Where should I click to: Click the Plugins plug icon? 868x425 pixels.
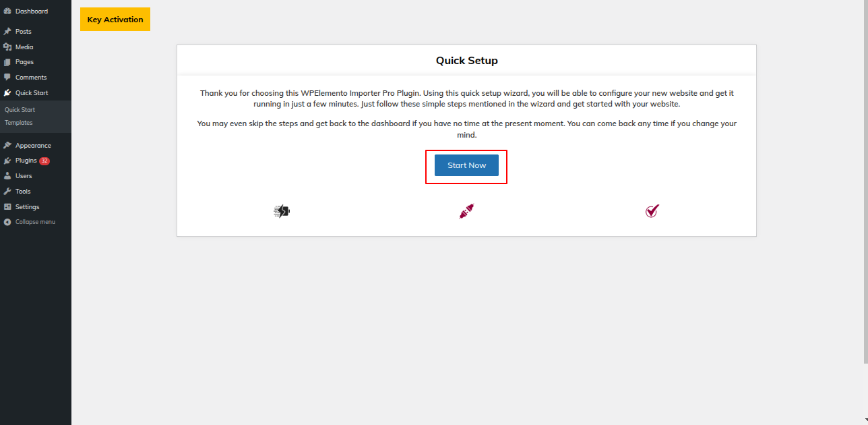click(x=7, y=161)
